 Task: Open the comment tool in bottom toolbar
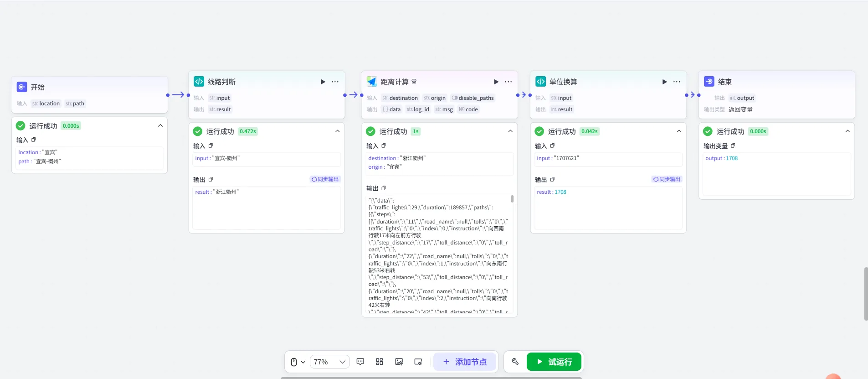pos(360,362)
